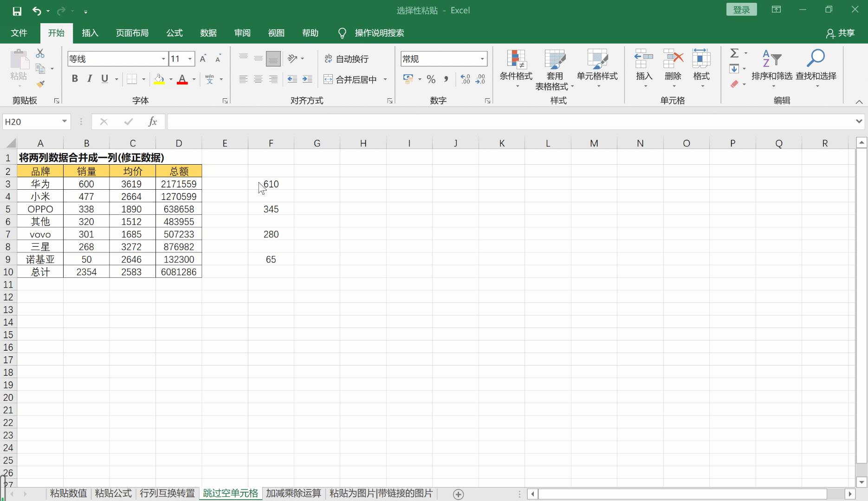Screen dimensions: 868x501
Task: Toggle 自动换行 wrap text
Action: pos(346,58)
